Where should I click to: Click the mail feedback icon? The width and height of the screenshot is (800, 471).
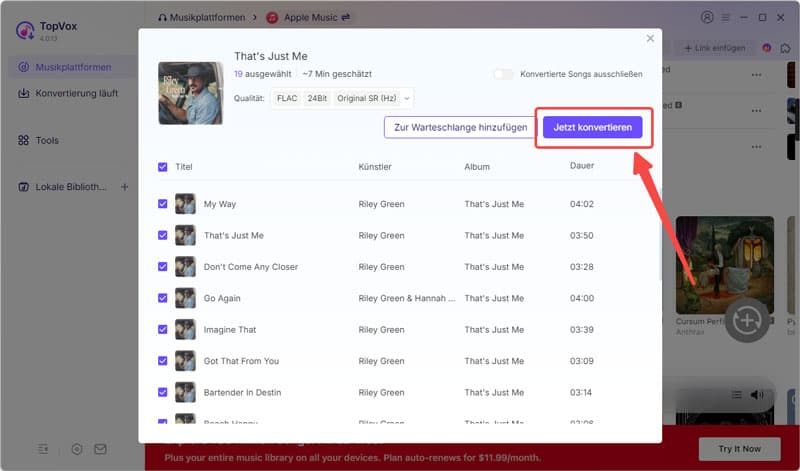pos(101,449)
